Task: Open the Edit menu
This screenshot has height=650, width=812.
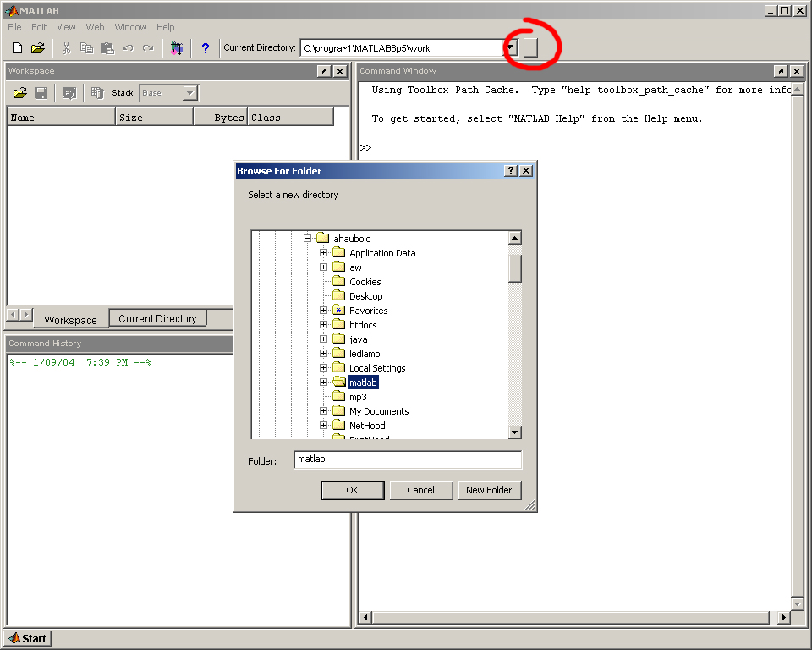Action: [x=39, y=27]
